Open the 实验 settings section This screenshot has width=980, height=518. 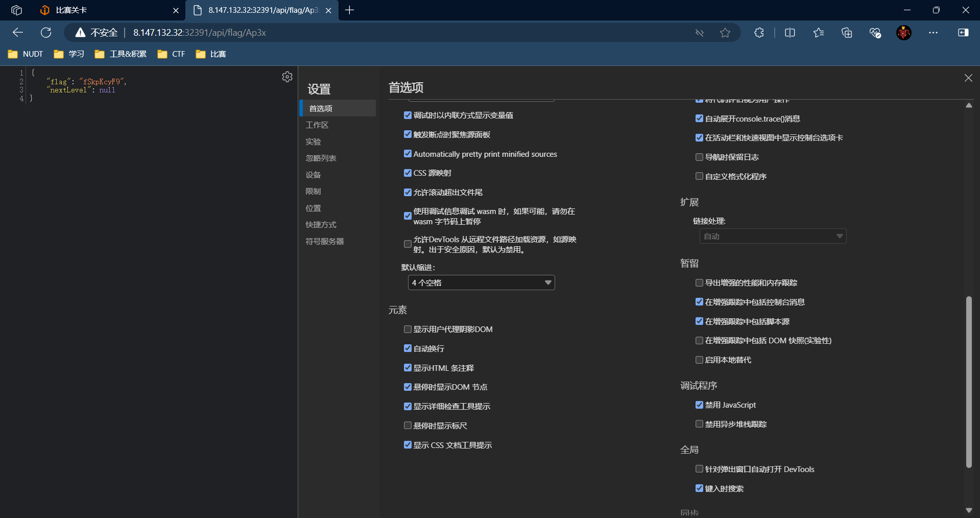313,142
